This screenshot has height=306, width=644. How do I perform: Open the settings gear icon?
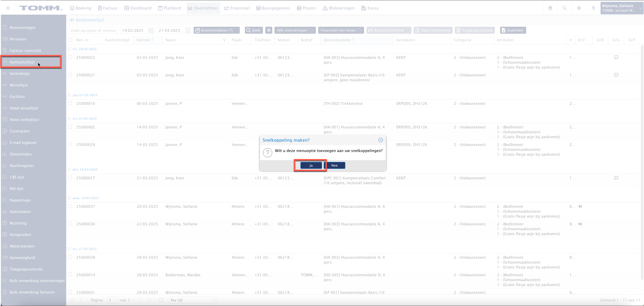click(579, 8)
